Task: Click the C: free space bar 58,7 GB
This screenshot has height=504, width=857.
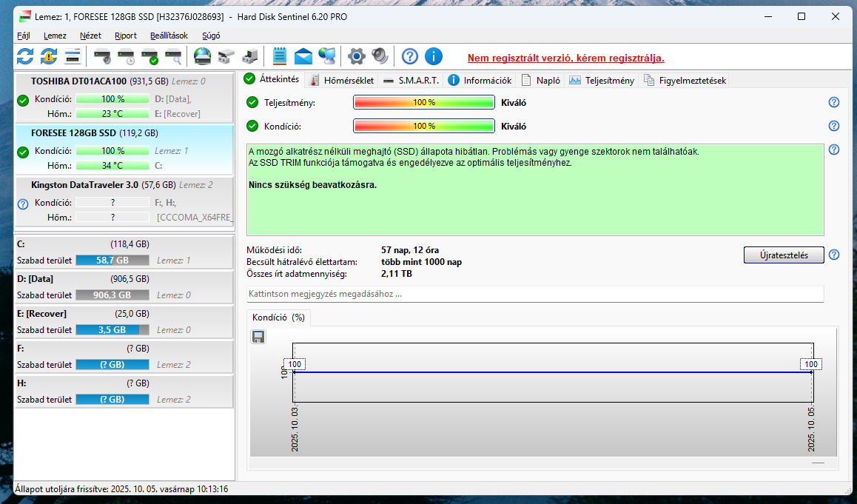Action: point(112,261)
